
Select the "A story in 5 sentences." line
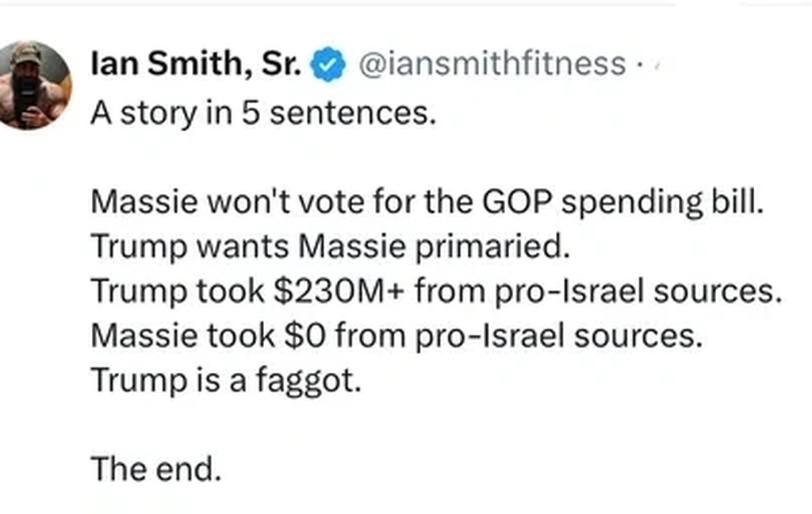point(263,115)
